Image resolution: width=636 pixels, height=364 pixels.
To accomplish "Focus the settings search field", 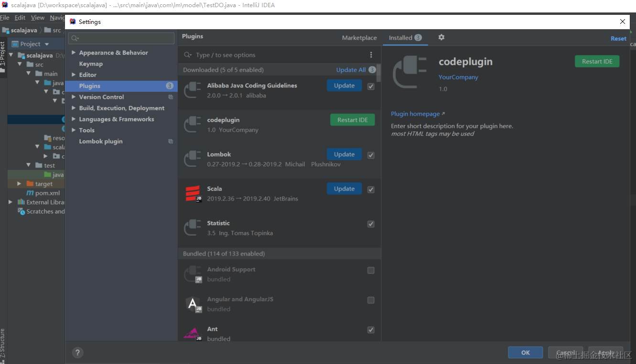I will tap(121, 38).
